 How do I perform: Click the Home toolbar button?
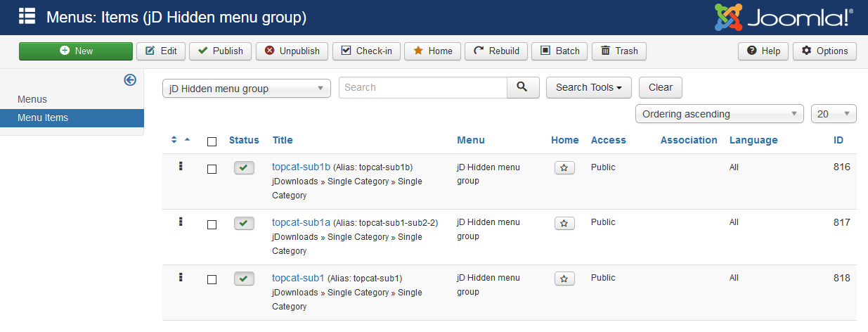(x=433, y=51)
